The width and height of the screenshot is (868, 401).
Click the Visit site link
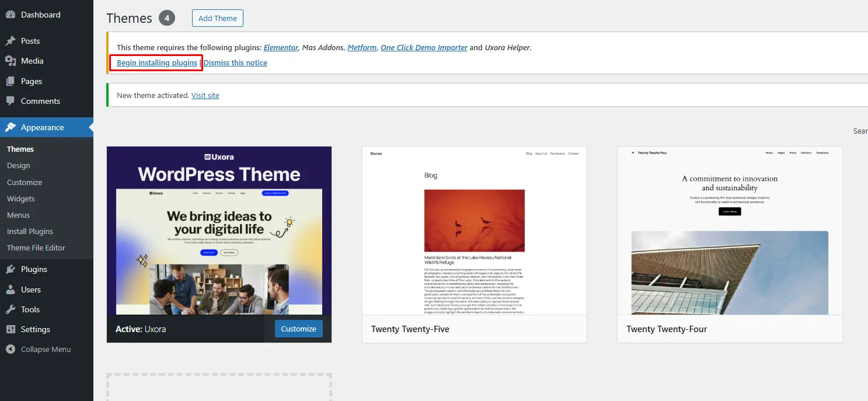(205, 95)
